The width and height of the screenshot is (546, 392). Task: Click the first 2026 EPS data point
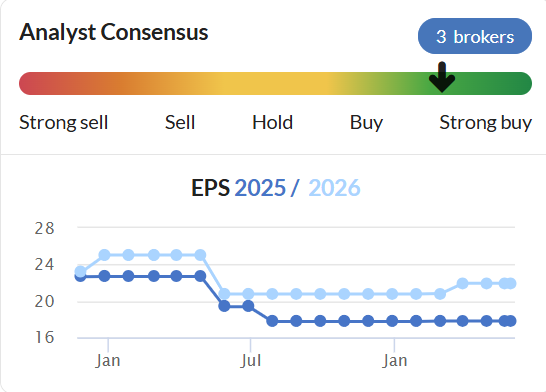[81, 271]
